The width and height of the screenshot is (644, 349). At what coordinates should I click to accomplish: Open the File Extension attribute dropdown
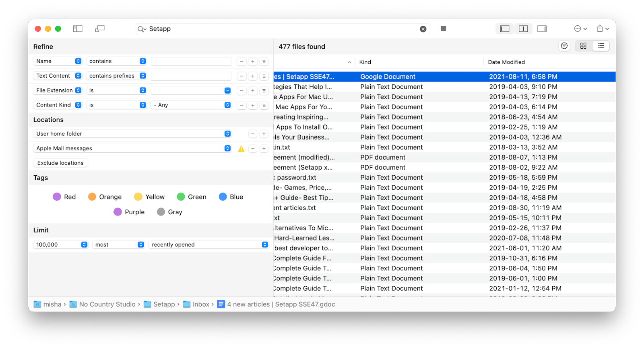click(58, 90)
